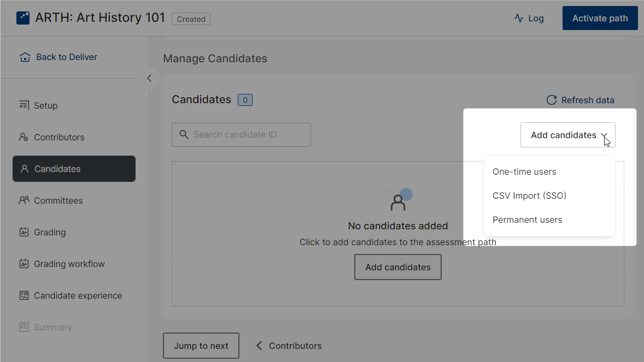Click the Candidates person icon in sidebar
The height and width of the screenshot is (362, 644).
pyautogui.click(x=25, y=169)
